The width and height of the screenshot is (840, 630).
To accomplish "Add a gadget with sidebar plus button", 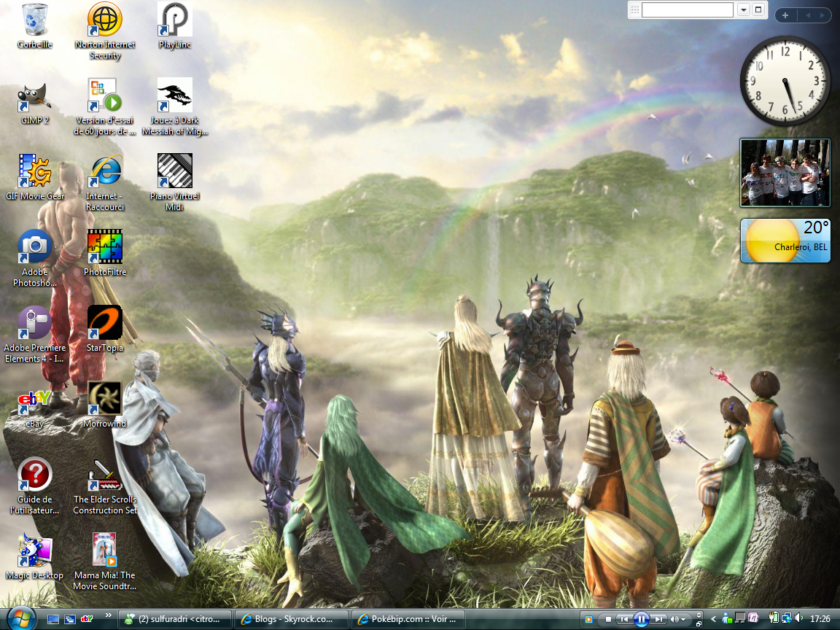I will tap(785, 15).
